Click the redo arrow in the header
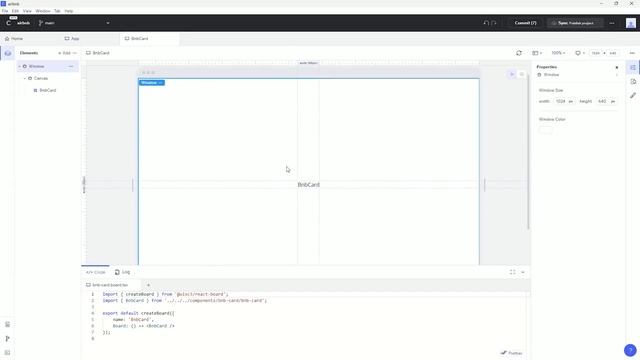This screenshot has width=640, height=360. 494,23
